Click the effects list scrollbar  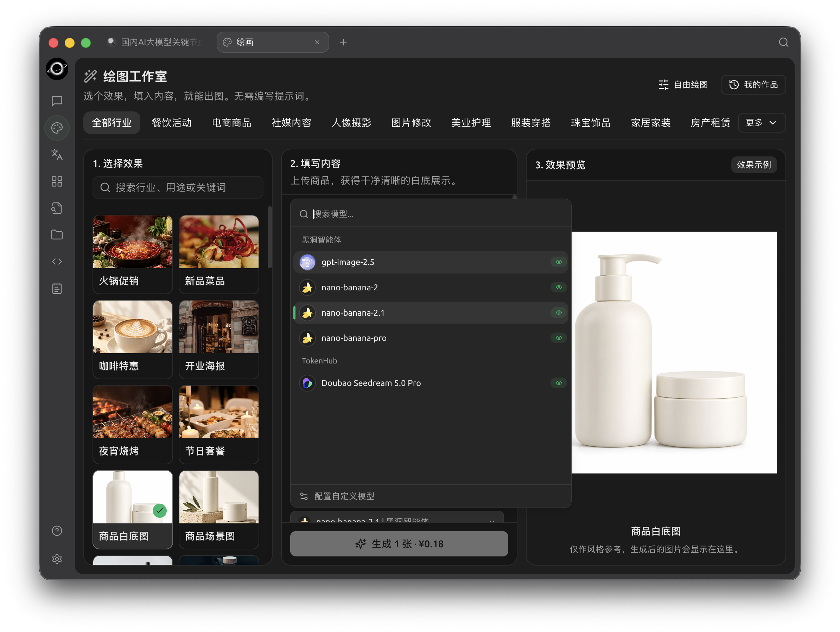(269, 237)
